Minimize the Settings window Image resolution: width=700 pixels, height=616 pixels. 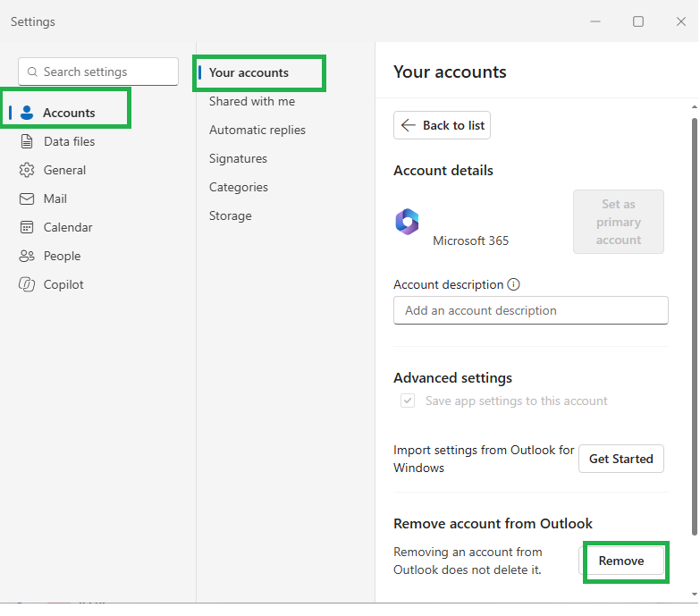click(x=595, y=21)
